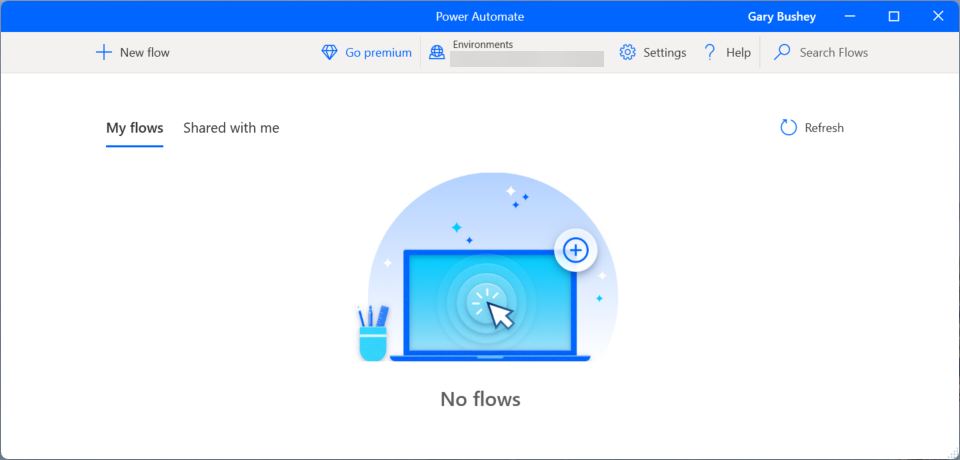Click the Go premium diamond icon
The width and height of the screenshot is (960, 460).
click(329, 53)
